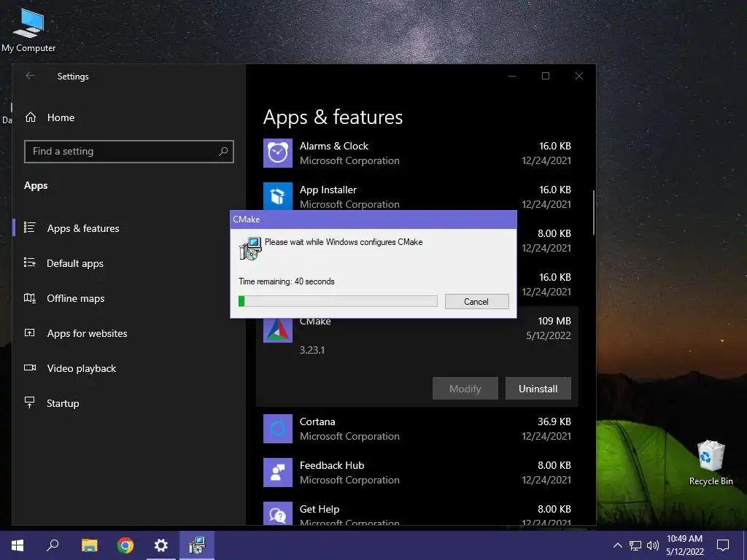Click the Apps & features list icon
The image size is (747, 560).
click(x=29, y=227)
